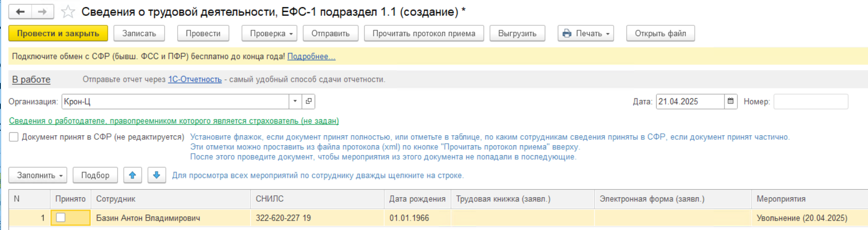
Task: Go back with the left arrow
Action: [x=20, y=11]
